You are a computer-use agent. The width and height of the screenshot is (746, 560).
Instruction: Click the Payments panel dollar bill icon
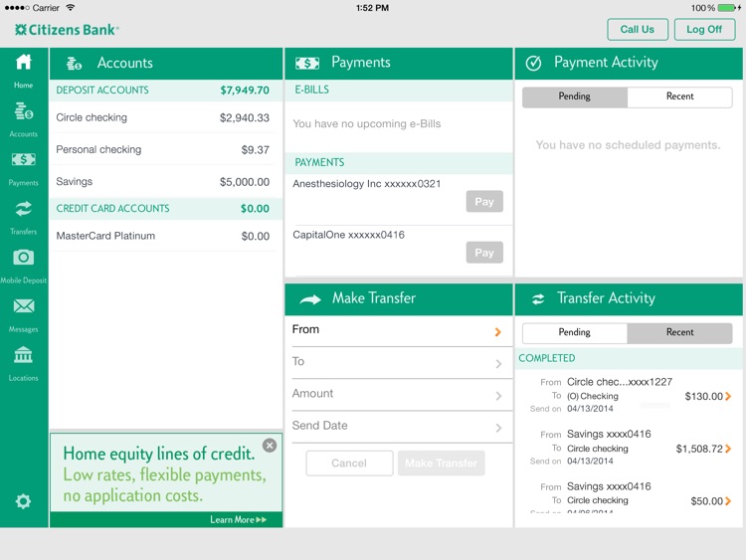click(307, 63)
